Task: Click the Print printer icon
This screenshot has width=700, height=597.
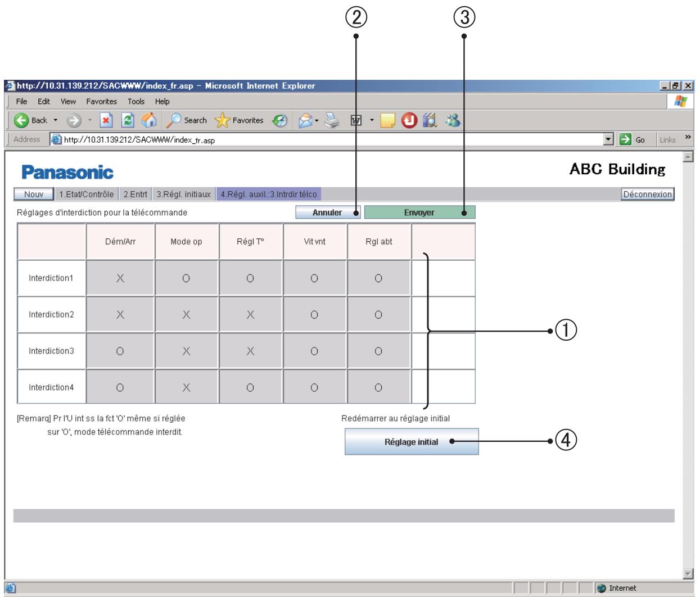Action: click(x=333, y=120)
